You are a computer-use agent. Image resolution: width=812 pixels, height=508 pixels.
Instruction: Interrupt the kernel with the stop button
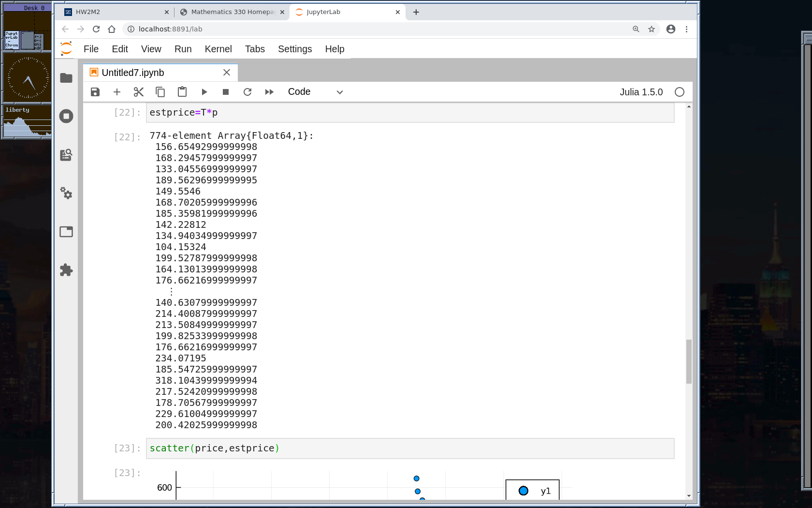[x=226, y=92]
